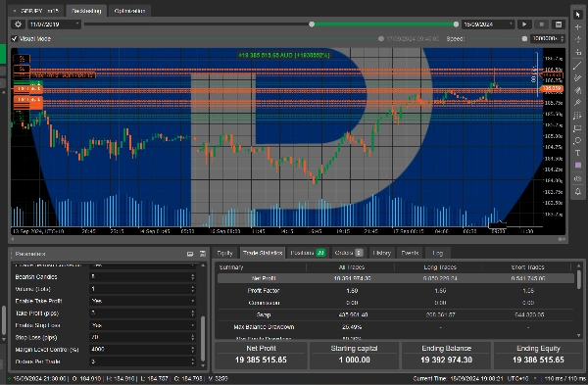Stop the backtest

(542, 24)
